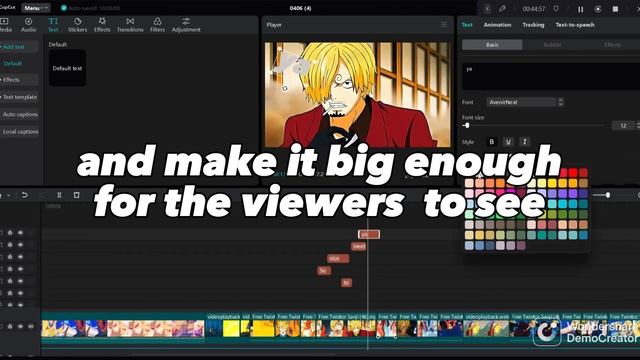
Task: Click the Split clip tool icon
Action: point(59,195)
